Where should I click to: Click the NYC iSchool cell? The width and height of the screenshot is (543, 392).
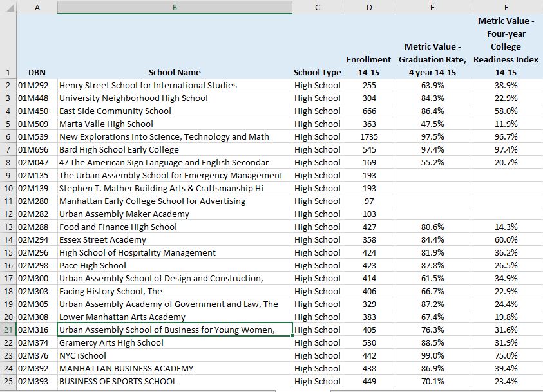coord(175,356)
